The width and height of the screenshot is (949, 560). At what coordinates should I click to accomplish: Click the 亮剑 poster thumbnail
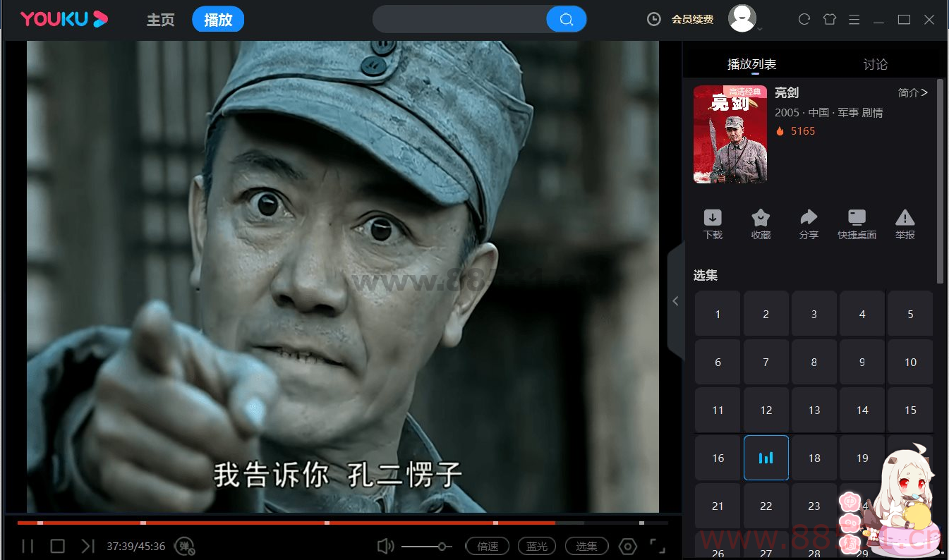pos(730,135)
